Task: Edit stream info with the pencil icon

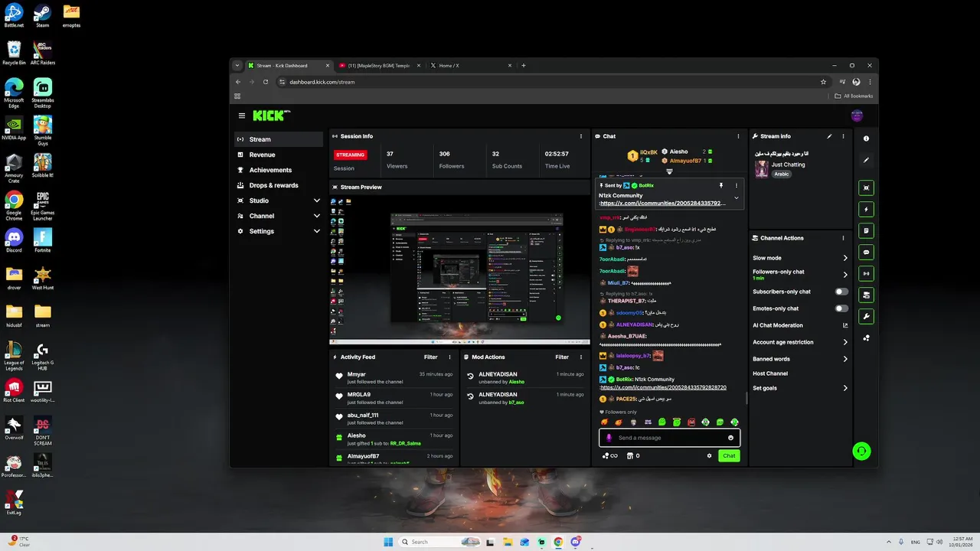Action: coord(829,136)
